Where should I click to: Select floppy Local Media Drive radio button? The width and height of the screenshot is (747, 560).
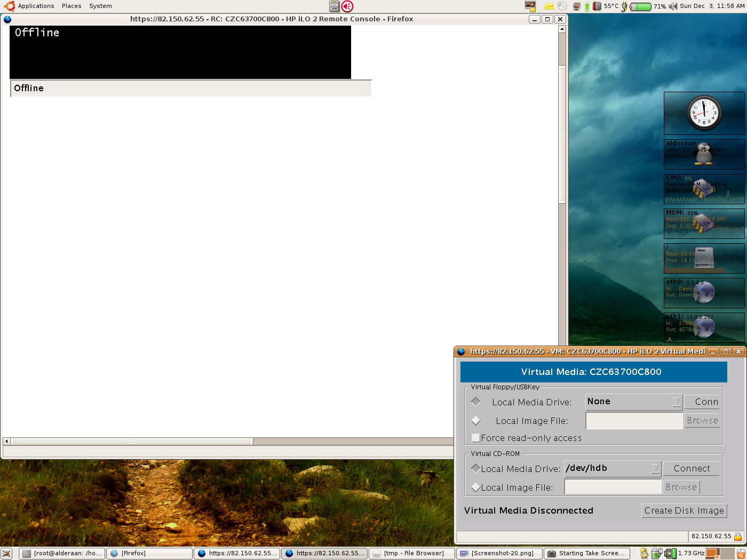(x=476, y=402)
